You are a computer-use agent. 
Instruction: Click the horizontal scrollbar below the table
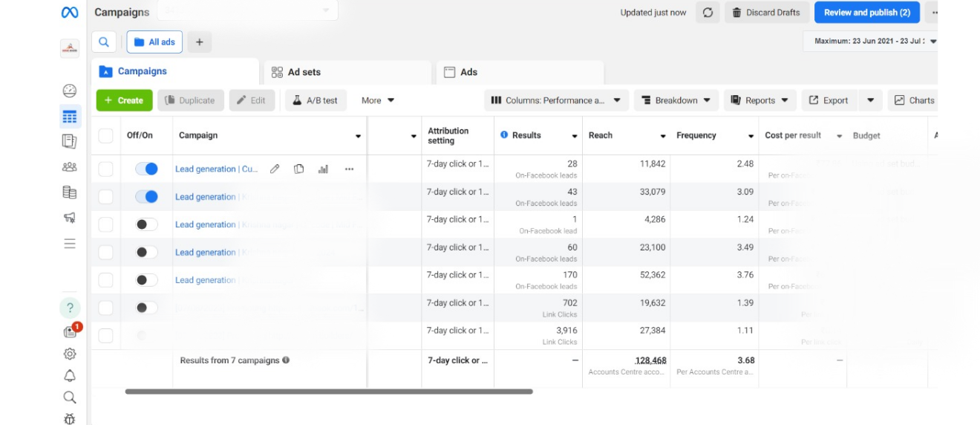(328, 392)
